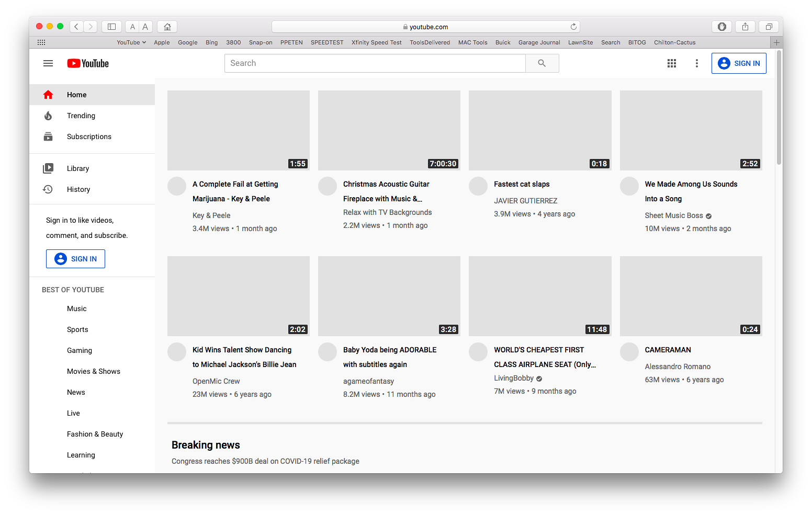Screen dimensions: 812x515
Task: Go forward with Safari forward arrow
Action: 91,27
